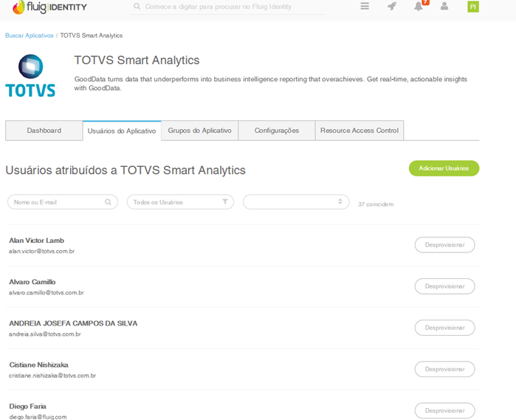Click the name or e-mail search magnifier
The image size is (516, 420).
(108, 202)
